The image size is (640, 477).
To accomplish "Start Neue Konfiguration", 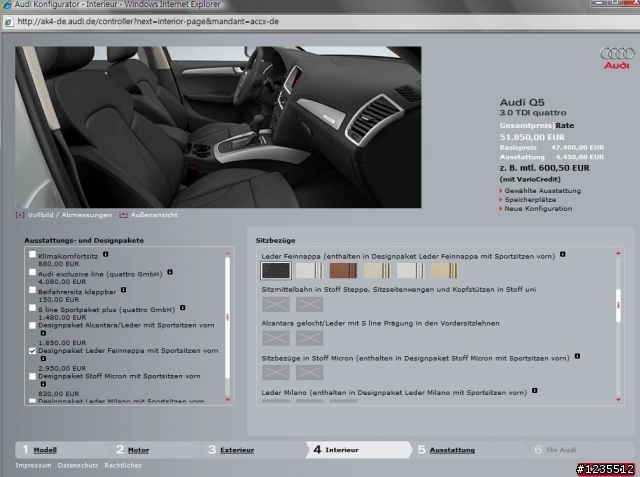I will tap(538, 209).
